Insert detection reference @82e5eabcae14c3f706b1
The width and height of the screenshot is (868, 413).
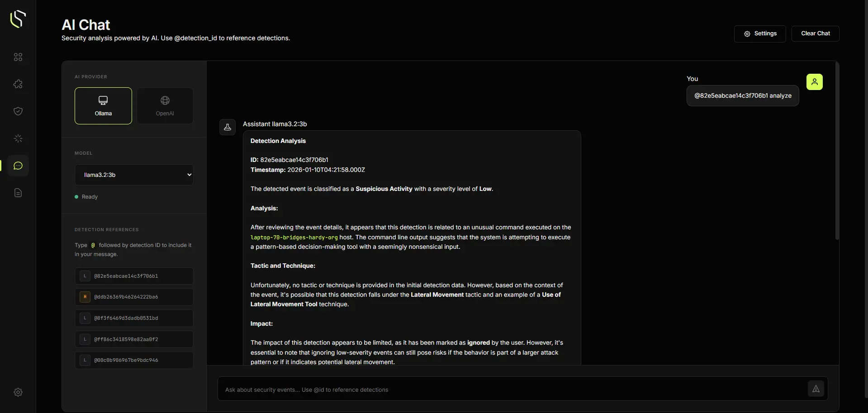[134, 276]
